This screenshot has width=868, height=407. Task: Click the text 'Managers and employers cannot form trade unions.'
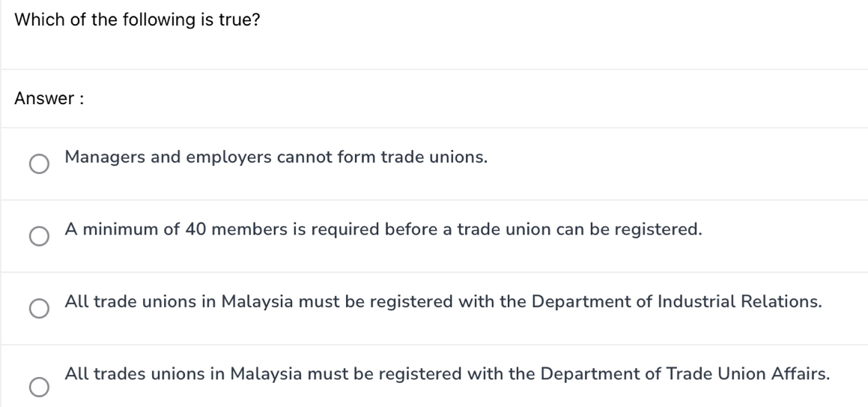click(x=276, y=157)
